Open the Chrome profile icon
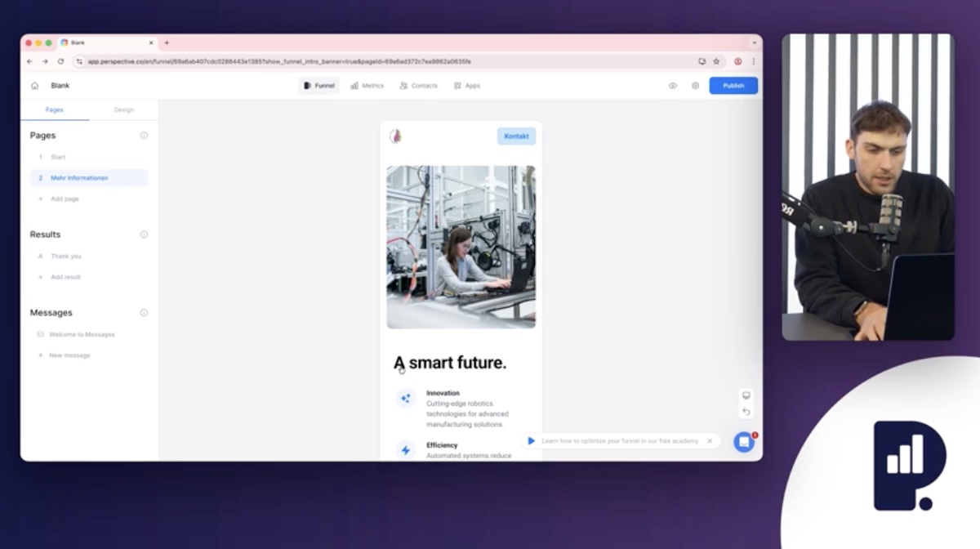Image resolution: width=980 pixels, height=549 pixels. [738, 61]
